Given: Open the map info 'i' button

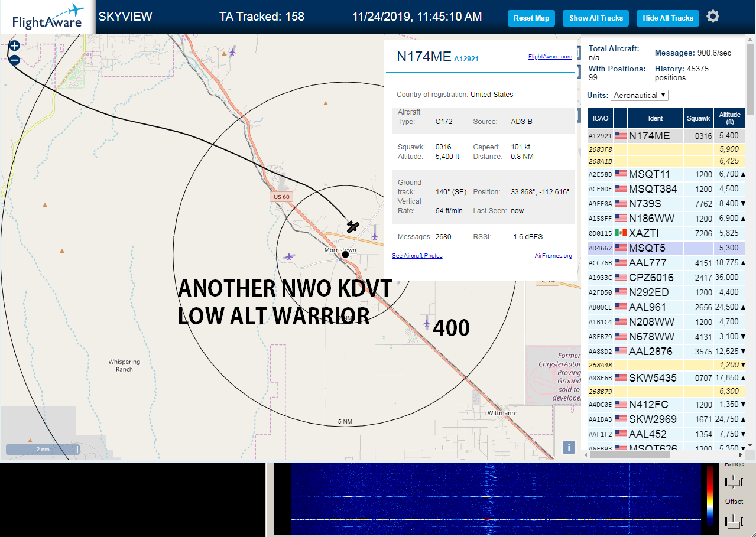Looking at the screenshot, I should pyautogui.click(x=569, y=447).
